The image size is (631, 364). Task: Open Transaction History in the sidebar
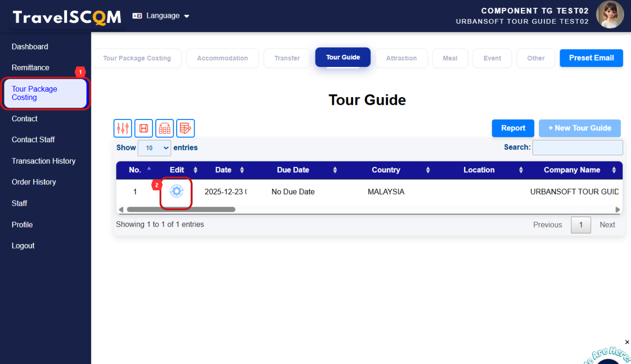pyautogui.click(x=44, y=161)
